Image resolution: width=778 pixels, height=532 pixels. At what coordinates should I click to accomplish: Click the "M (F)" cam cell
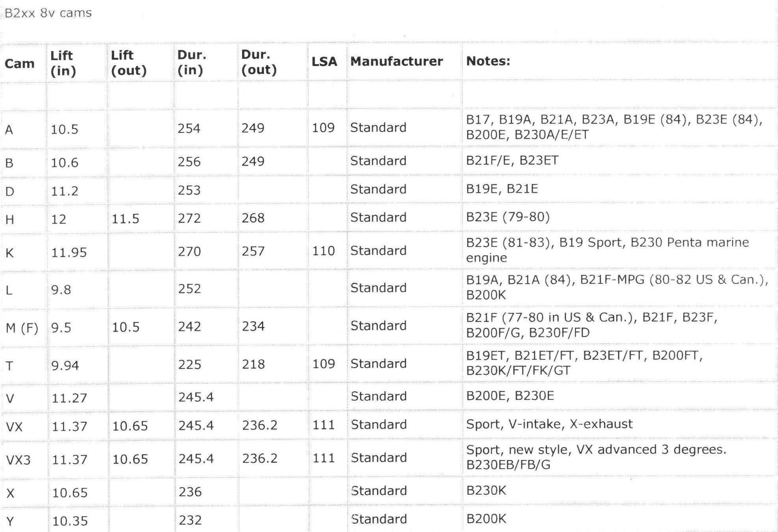tap(22, 328)
